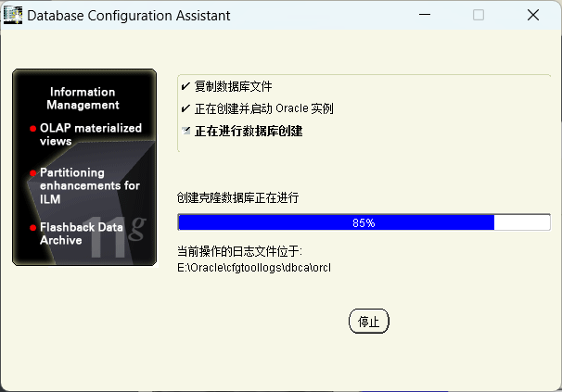The height and width of the screenshot is (392, 562).
Task: Select the bold 正在进行数据库创建 step
Action: (249, 132)
